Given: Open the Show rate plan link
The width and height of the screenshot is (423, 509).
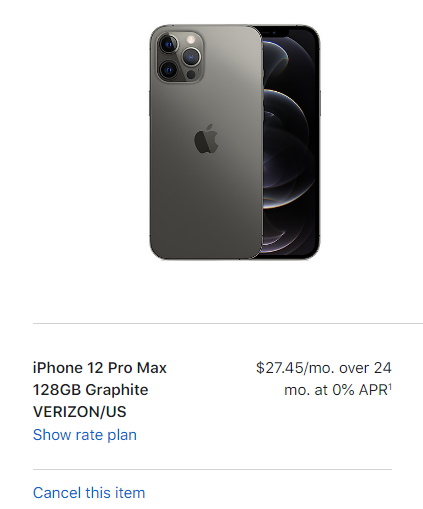Looking at the screenshot, I should point(85,435).
